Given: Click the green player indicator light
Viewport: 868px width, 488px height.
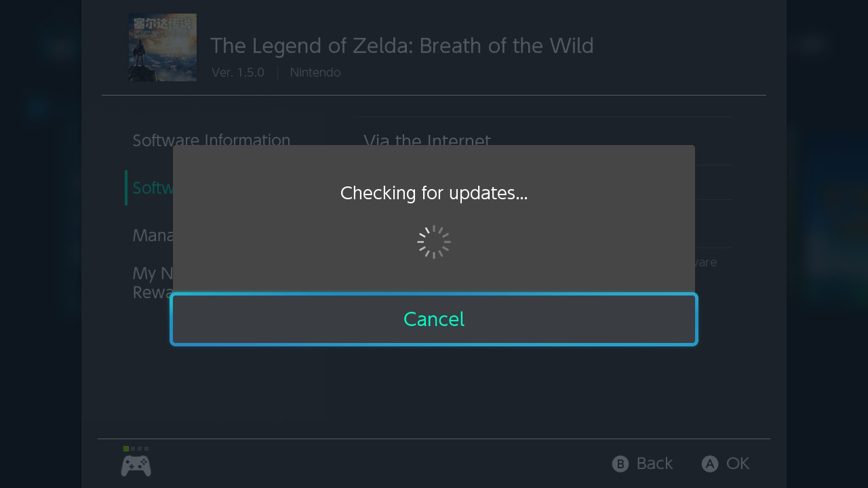Looking at the screenshot, I should click(126, 449).
